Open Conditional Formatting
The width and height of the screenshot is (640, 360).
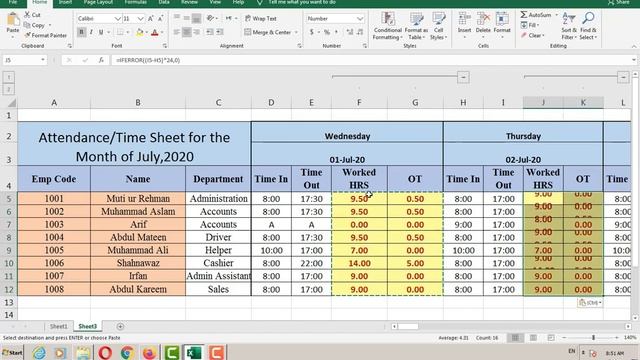click(x=387, y=26)
